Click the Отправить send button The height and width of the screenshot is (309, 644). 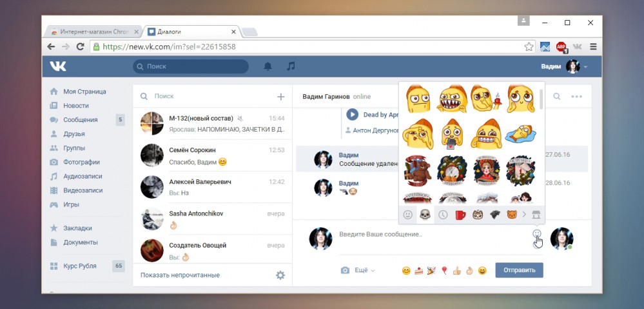[x=519, y=270]
